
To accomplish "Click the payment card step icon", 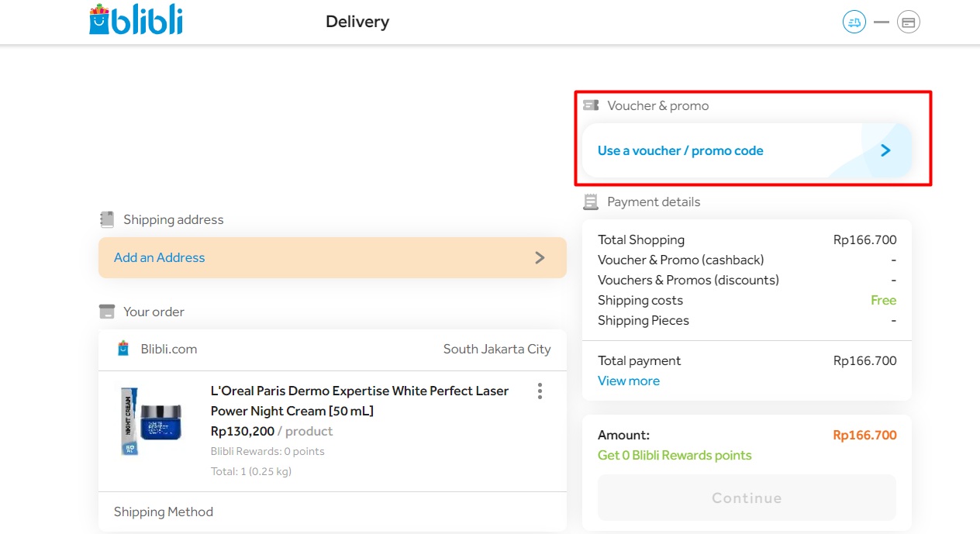I will point(908,22).
